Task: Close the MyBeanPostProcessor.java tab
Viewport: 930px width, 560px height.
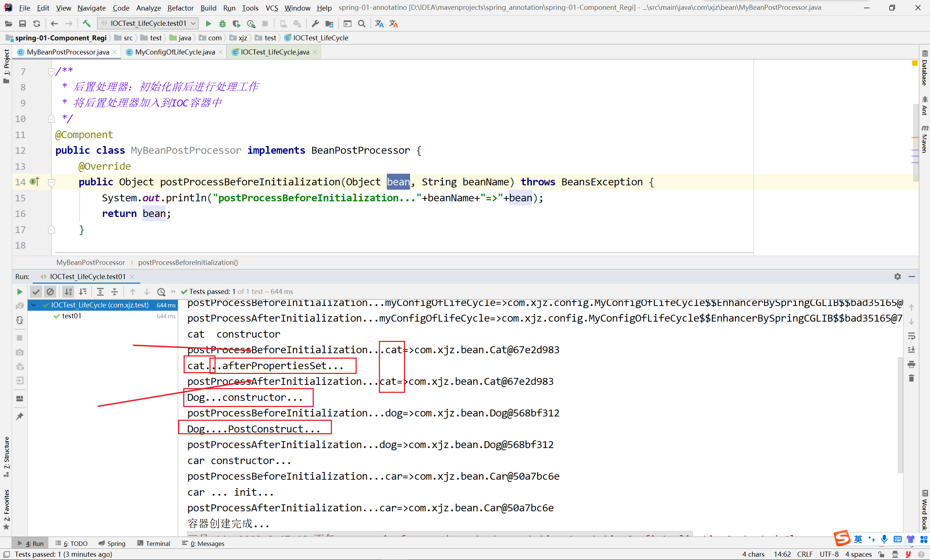Action: pos(115,52)
